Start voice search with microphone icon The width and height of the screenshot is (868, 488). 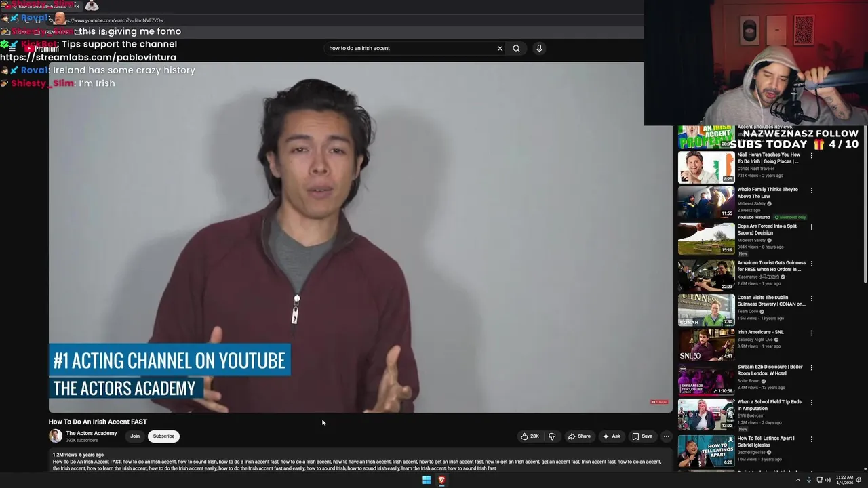pos(539,48)
